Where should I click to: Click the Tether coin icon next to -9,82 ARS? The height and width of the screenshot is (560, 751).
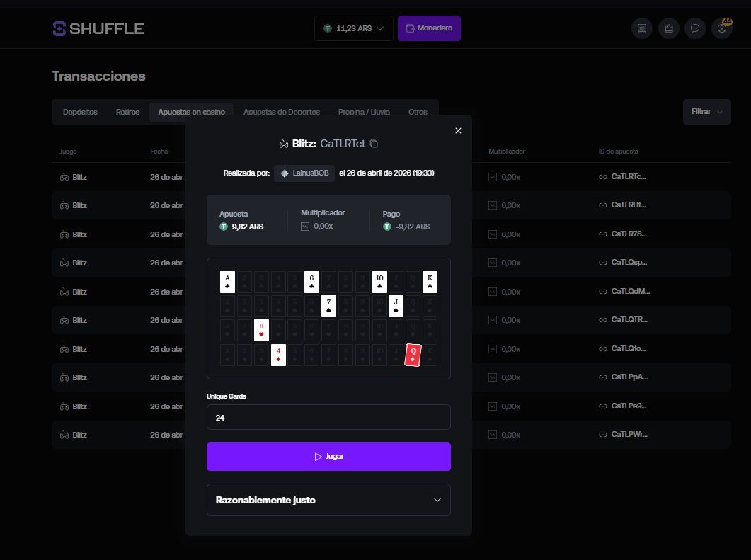pyautogui.click(x=387, y=227)
